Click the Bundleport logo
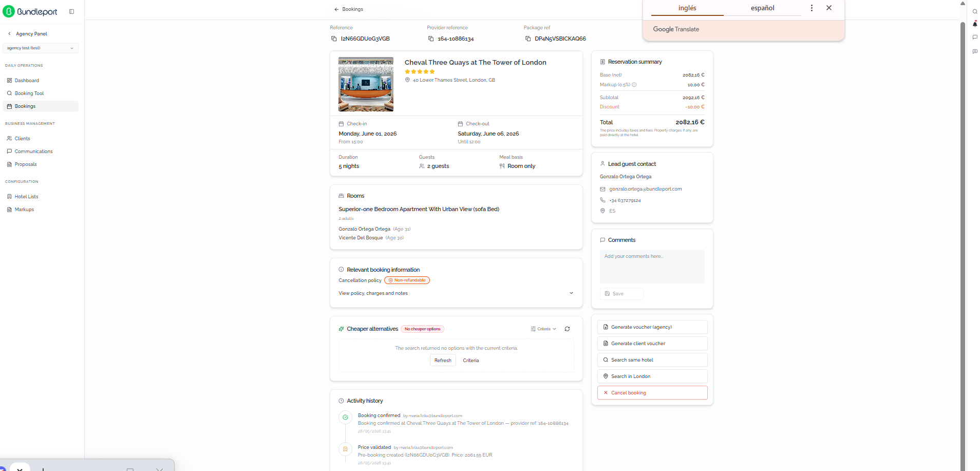The width and height of the screenshot is (980, 471). click(30, 11)
